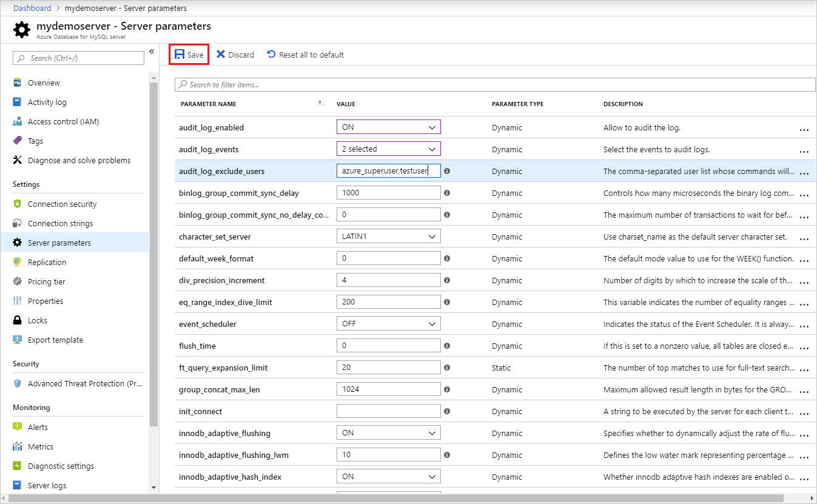Open more options for the character_set_server row
The image size is (817, 504).
coord(804,238)
